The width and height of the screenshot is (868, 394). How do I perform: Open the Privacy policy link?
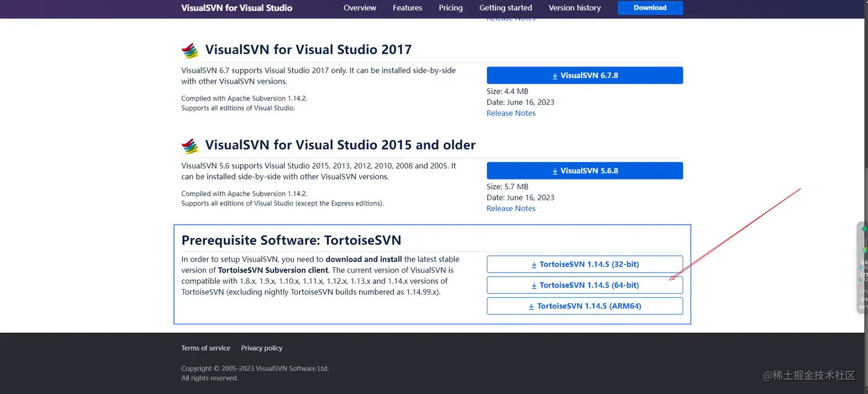262,348
